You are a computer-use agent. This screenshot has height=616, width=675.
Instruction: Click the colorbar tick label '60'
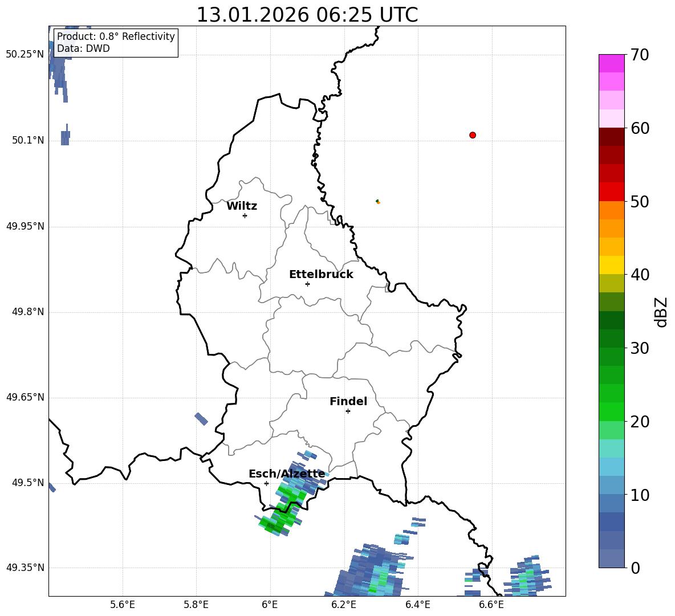coord(640,128)
